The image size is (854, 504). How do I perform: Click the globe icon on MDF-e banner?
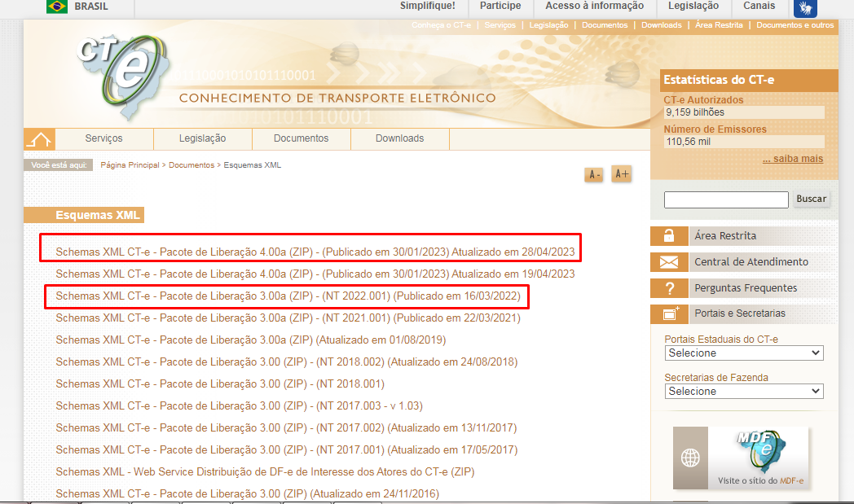690,458
